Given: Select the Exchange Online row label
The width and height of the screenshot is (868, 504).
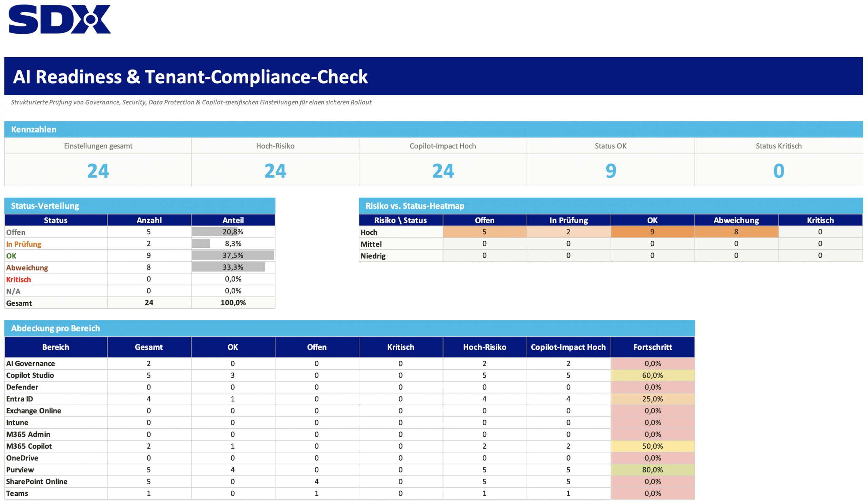Looking at the screenshot, I should [34, 411].
